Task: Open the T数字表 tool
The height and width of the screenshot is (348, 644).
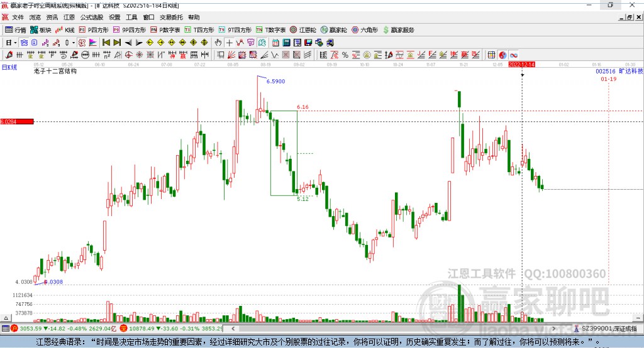Action: tap(270, 30)
